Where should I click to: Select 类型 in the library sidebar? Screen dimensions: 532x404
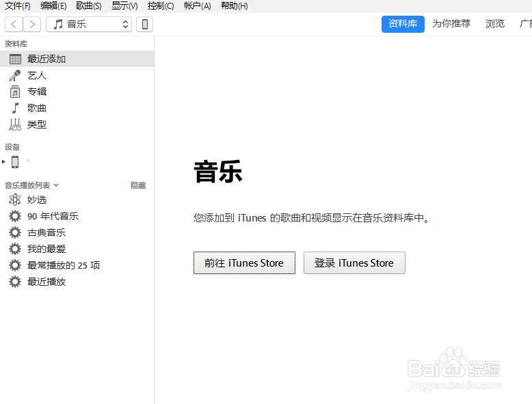tap(77, 124)
